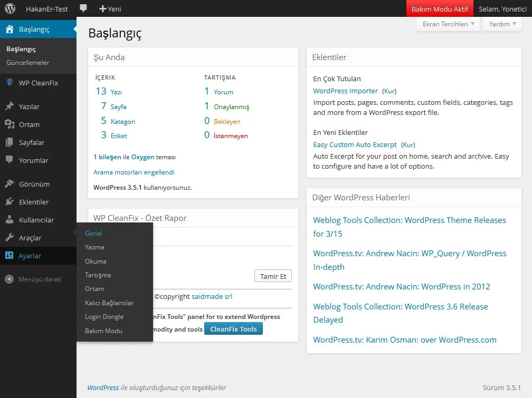Image resolution: width=532 pixels, height=398 pixels.
Task: Open the İstenmeyen spam comments link
Action: [231, 135]
